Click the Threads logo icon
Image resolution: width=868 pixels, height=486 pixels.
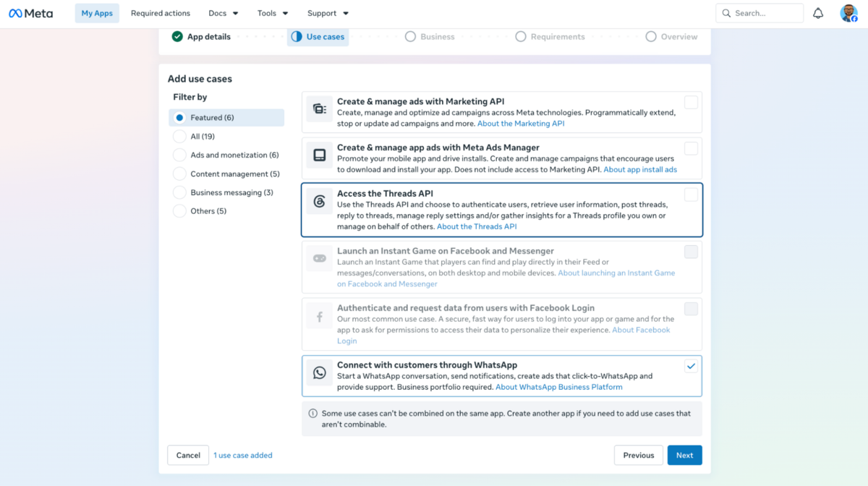[319, 202]
